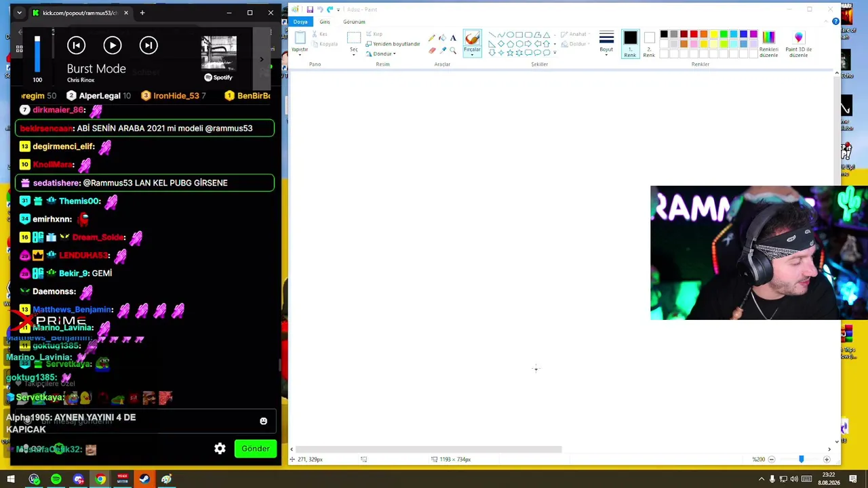Open the Windows Start menu

click(11, 480)
